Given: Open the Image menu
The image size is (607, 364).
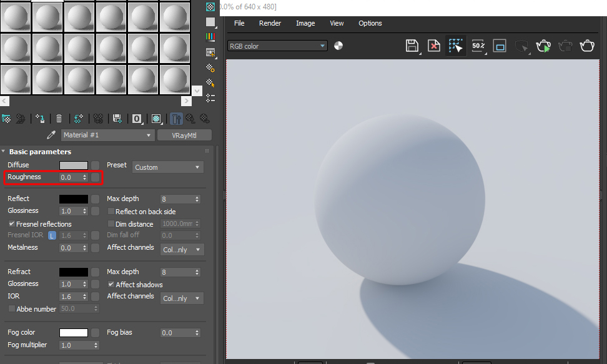Looking at the screenshot, I should [x=305, y=23].
